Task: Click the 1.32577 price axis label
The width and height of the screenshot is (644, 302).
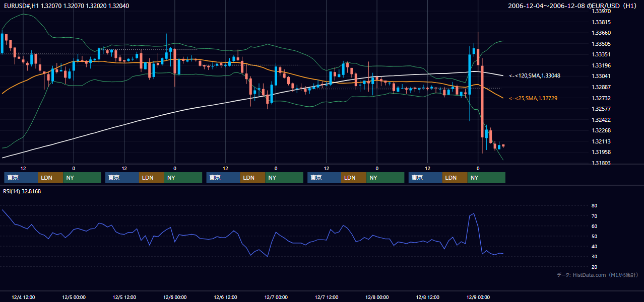Action: click(x=601, y=109)
